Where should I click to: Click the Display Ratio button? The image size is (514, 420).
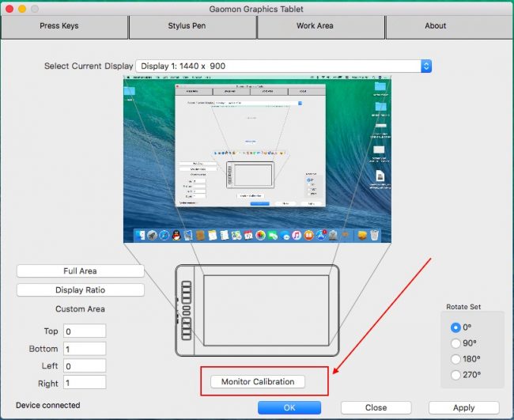pos(81,290)
